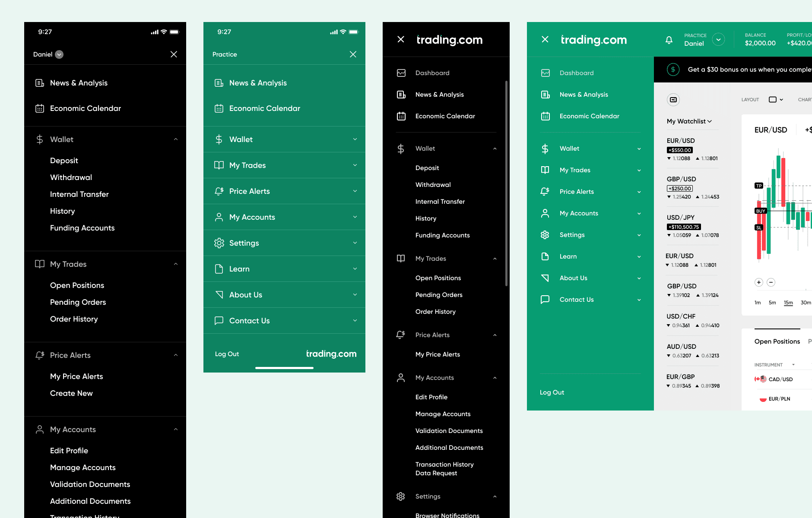The width and height of the screenshot is (812, 518).
Task: Zoom in on the chart with the plus button
Action: coord(759,282)
